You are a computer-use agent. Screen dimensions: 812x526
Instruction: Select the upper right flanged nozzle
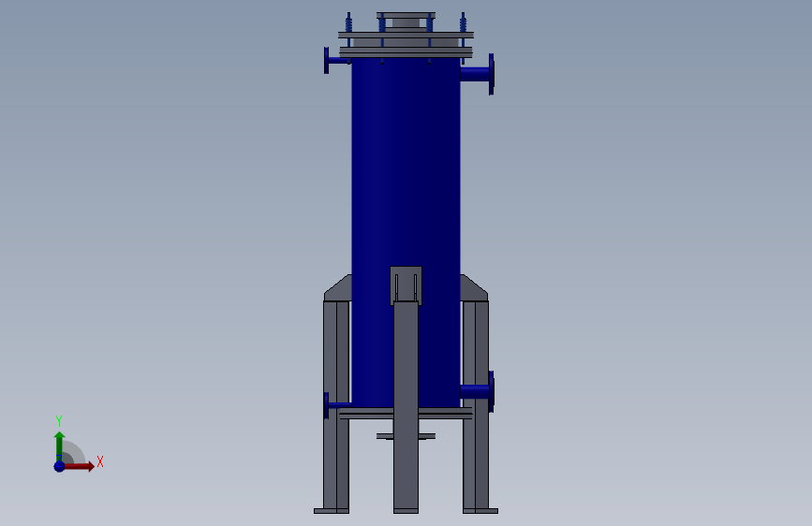[478, 74]
